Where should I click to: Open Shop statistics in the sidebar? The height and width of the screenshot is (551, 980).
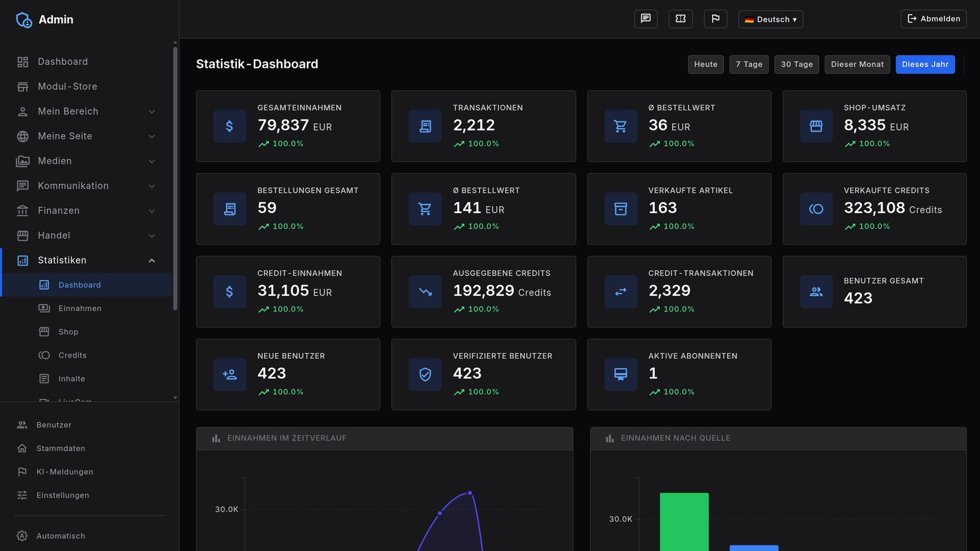[86, 332]
